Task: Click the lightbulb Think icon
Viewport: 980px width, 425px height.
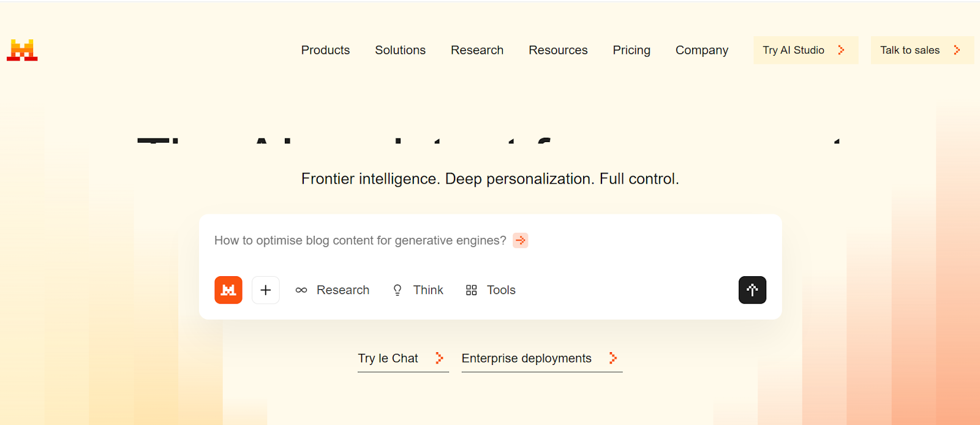Action: click(398, 290)
